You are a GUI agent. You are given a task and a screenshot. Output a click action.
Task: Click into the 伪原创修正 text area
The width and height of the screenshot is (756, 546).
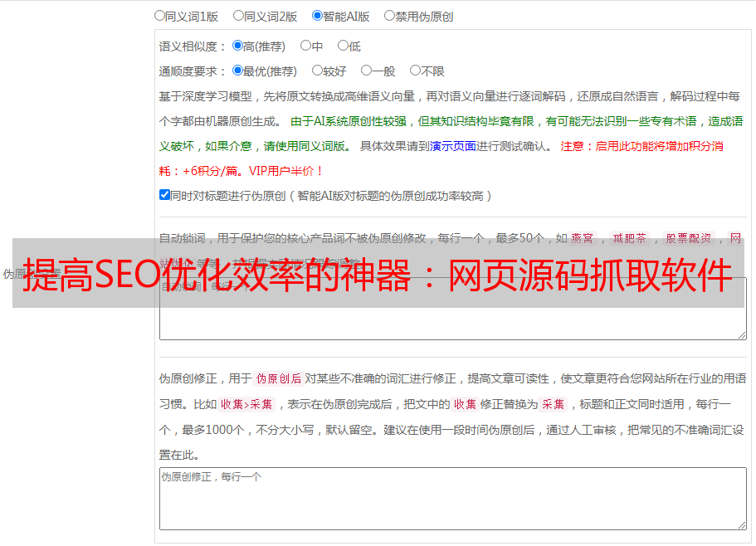click(453, 499)
